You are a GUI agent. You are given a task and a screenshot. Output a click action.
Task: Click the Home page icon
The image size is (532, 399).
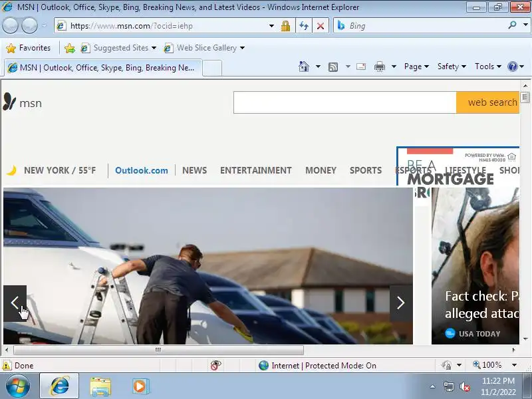tap(304, 66)
